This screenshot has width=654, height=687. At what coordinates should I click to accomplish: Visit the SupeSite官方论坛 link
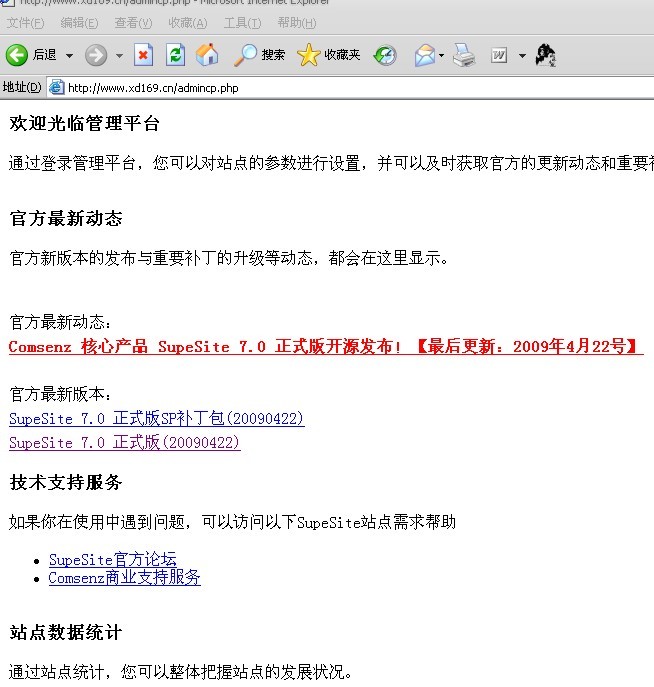tap(113, 560)
